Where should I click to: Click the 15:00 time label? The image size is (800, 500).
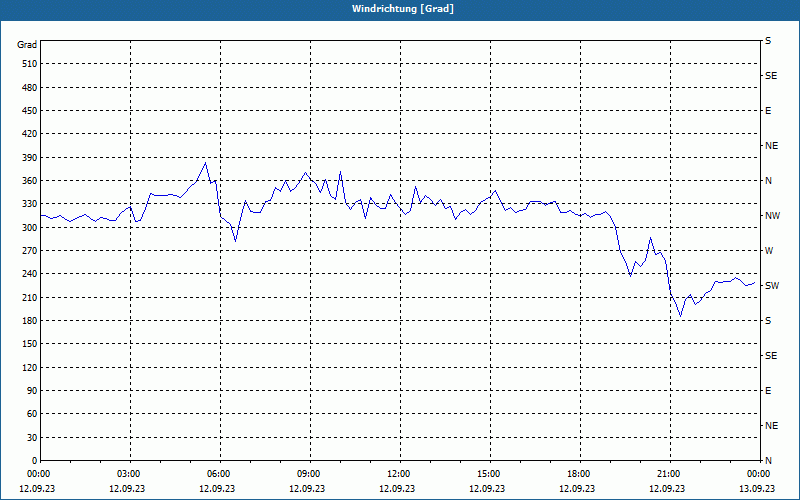point(490,474)
